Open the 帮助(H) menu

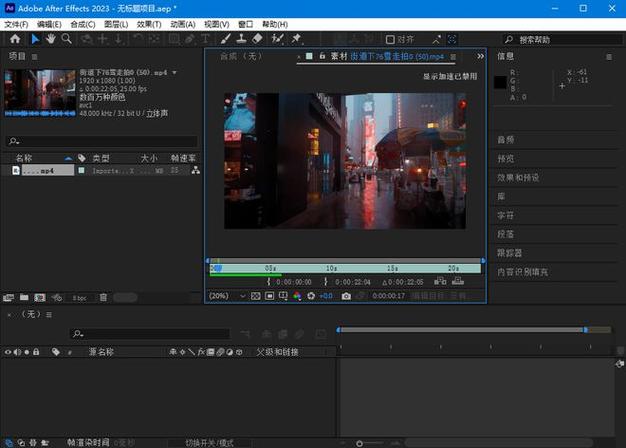point(275,24)
